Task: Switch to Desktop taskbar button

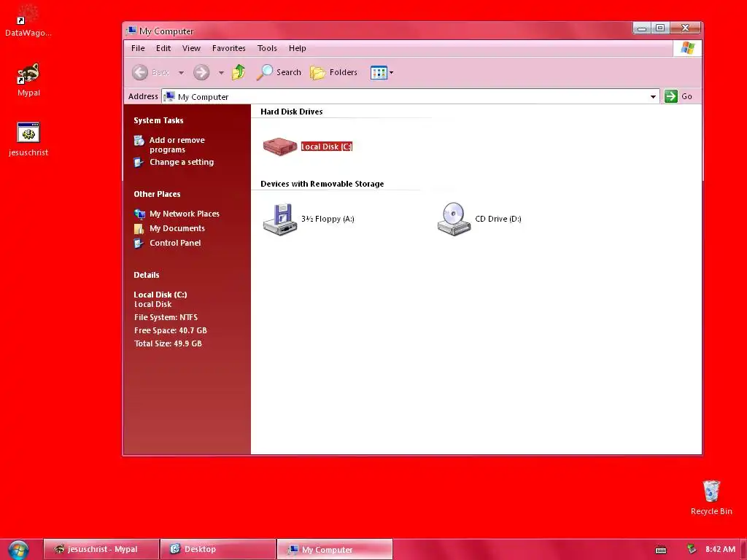Action: (218, 549)
